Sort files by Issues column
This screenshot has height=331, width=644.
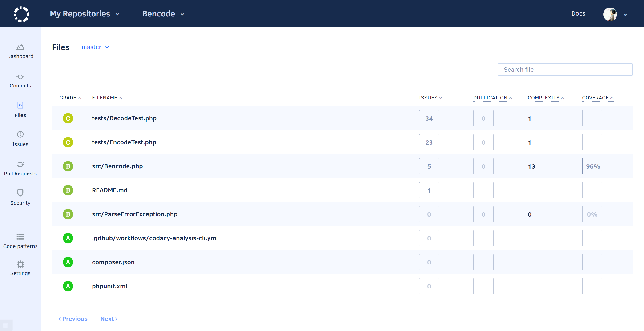point(431,98)
